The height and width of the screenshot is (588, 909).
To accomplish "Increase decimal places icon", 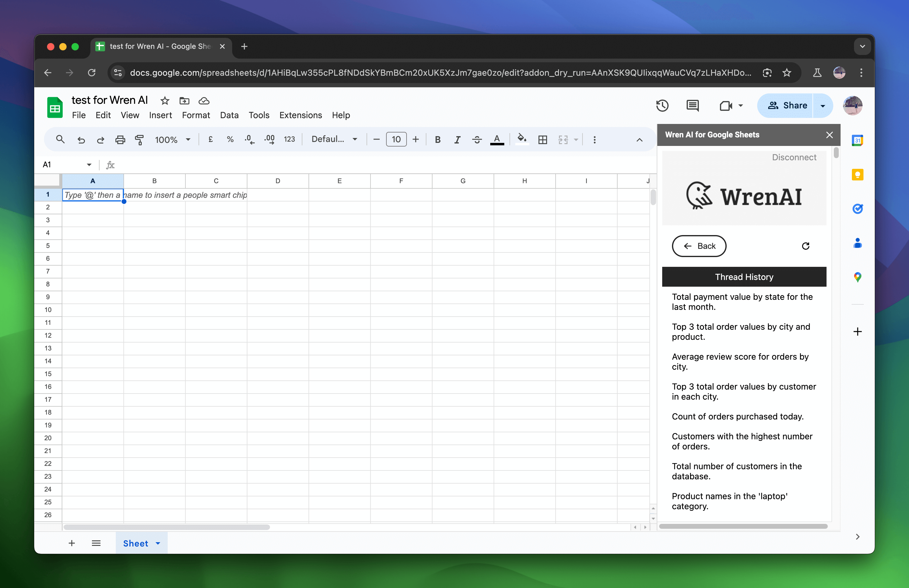I will coord(269,139).
